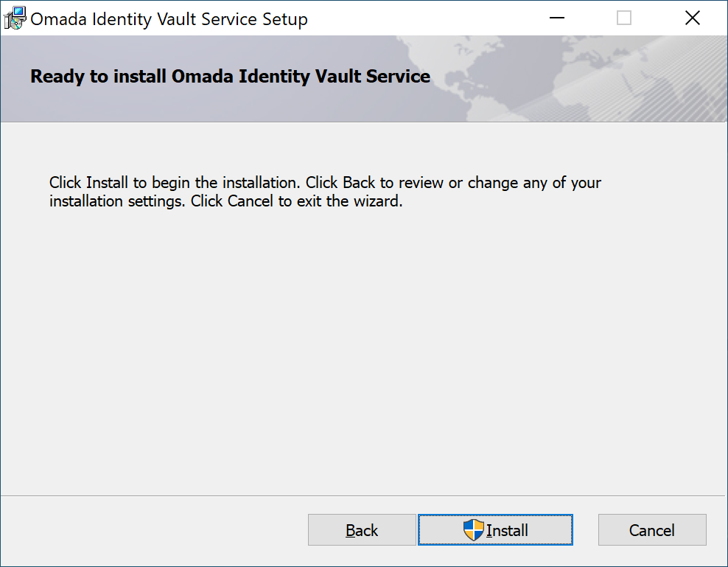This screenshot has width=728, height=567.
Task: Click the Ready to install heading
Action: pyautogui.click(x=231, y=76)
